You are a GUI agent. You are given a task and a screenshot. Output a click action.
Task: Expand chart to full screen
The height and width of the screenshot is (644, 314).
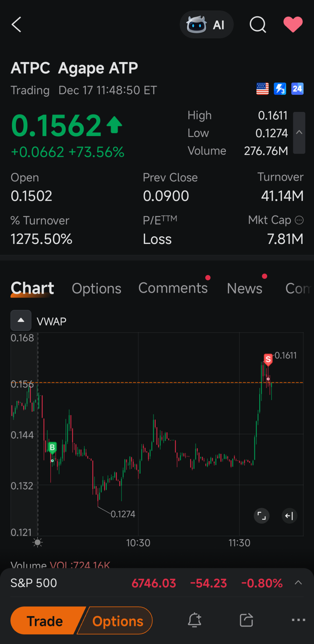tap(262, 516)
